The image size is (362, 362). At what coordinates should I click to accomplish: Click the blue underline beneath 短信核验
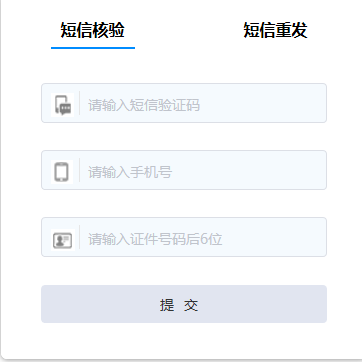93,48
